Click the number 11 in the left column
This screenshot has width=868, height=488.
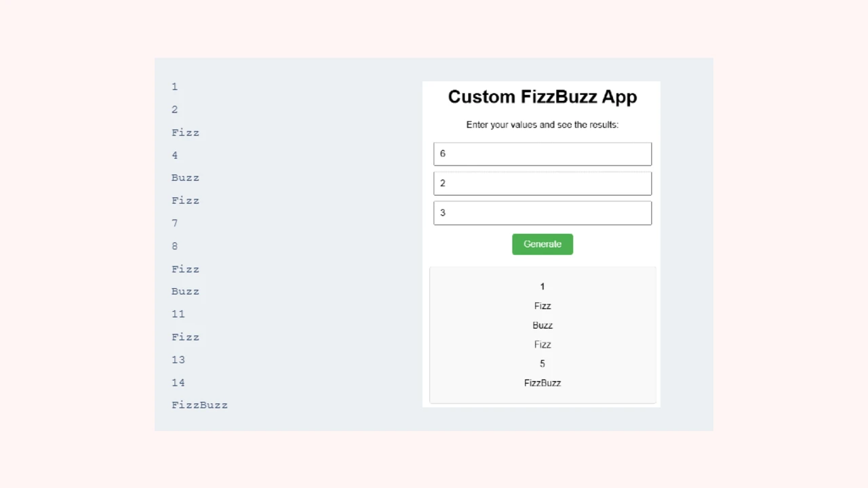tap(178, 314)
